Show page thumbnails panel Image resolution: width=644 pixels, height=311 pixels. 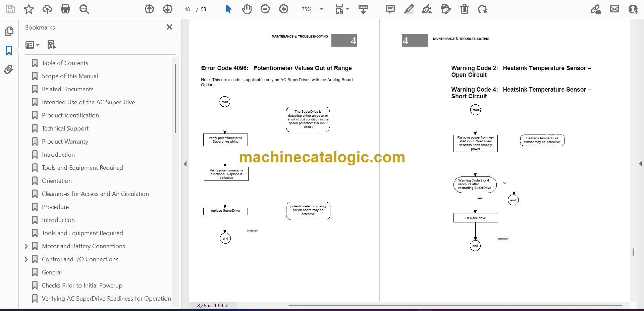[9, 31]
